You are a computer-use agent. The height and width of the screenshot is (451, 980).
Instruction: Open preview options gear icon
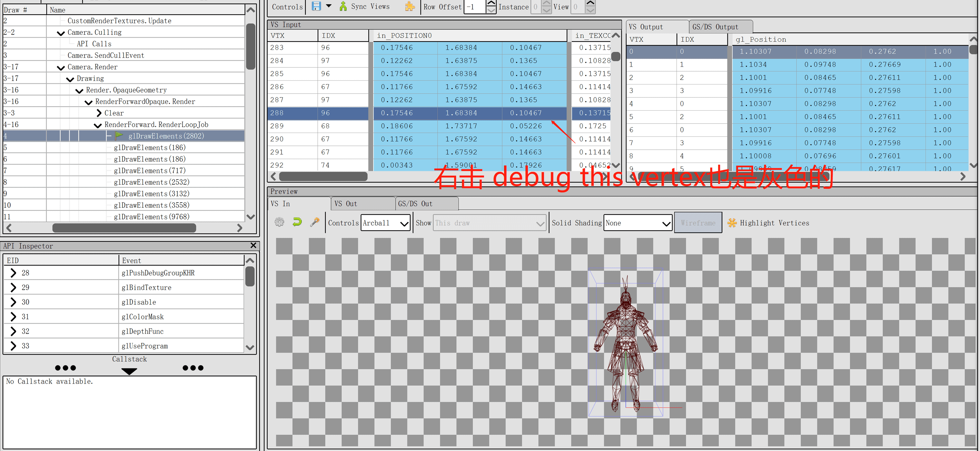(279, 222)
